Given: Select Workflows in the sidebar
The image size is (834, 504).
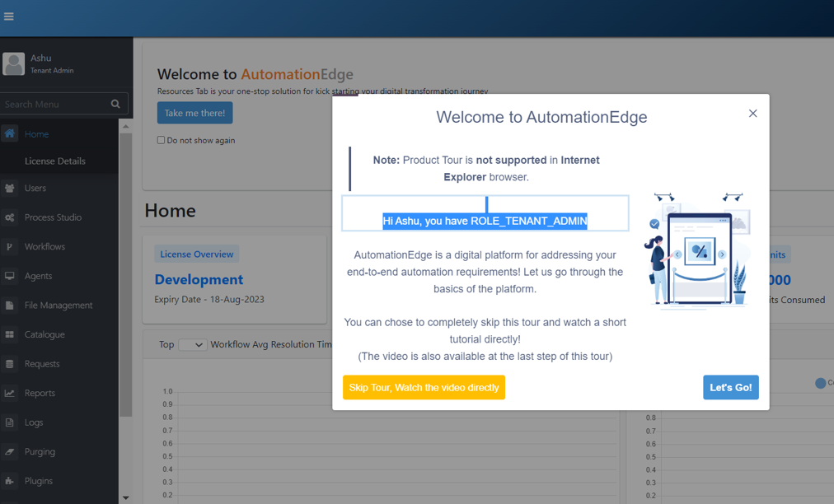Looking at the screenshot, I should tap(45, 247).
